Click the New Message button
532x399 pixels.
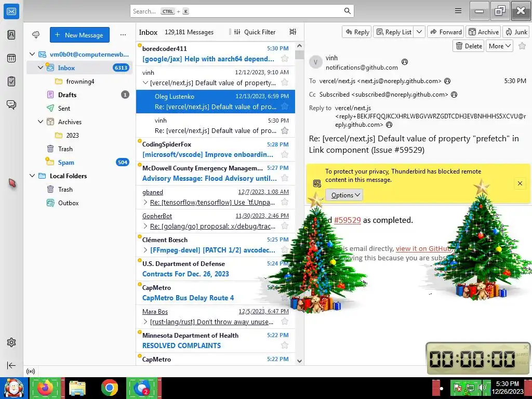tap(79, 35)
